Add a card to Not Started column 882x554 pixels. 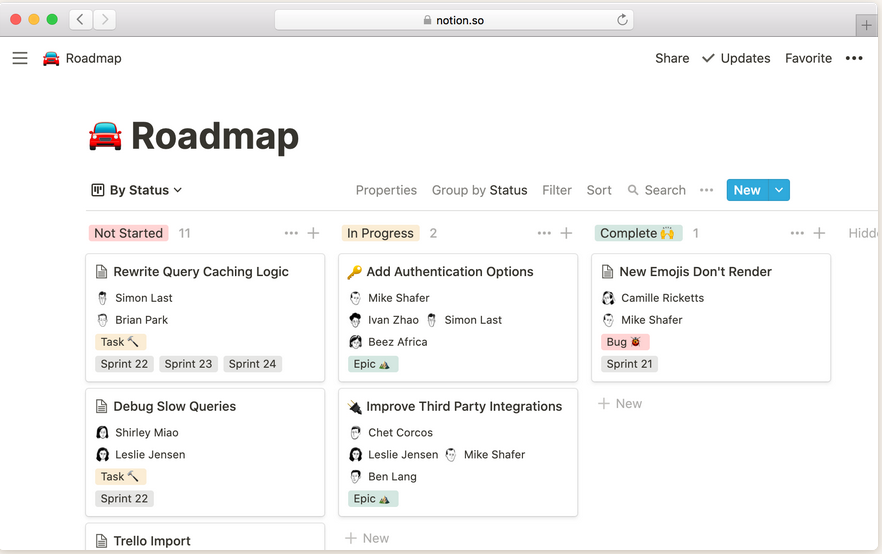click(313, 233)
